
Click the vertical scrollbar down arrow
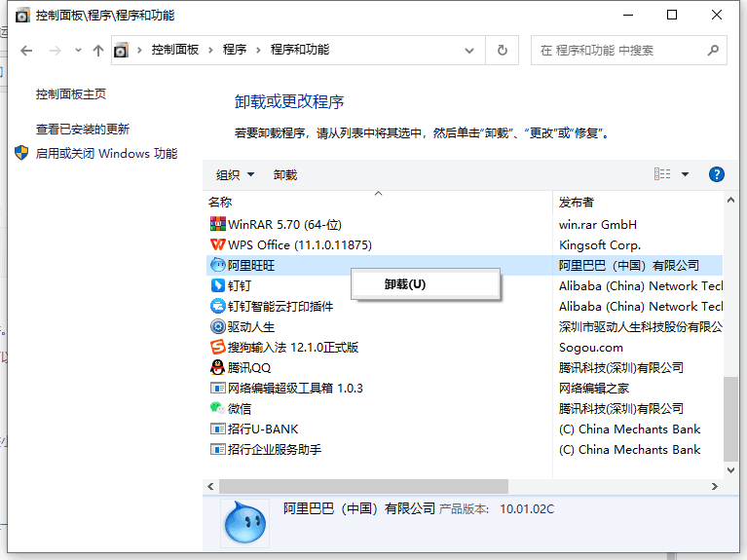[730, 470]
